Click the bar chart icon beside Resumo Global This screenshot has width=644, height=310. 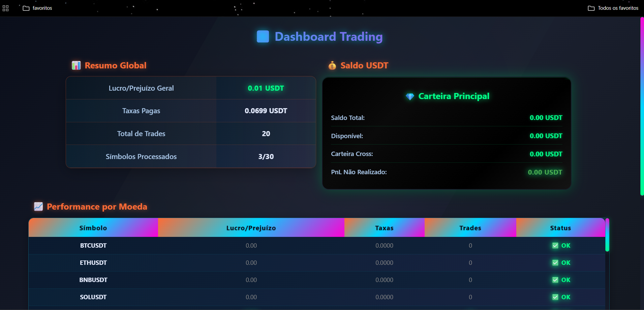pyautogui.click(x=76, y=65)
